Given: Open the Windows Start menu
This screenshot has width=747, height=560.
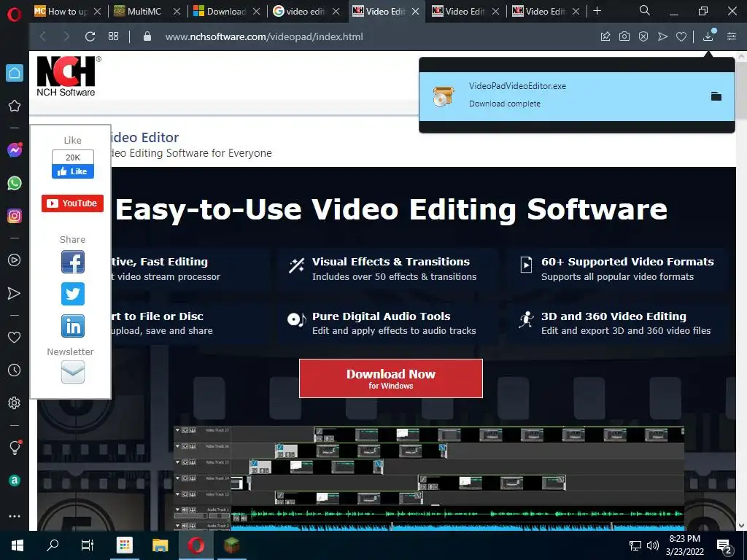Looking at the screenshot, I should pos(18,545).
